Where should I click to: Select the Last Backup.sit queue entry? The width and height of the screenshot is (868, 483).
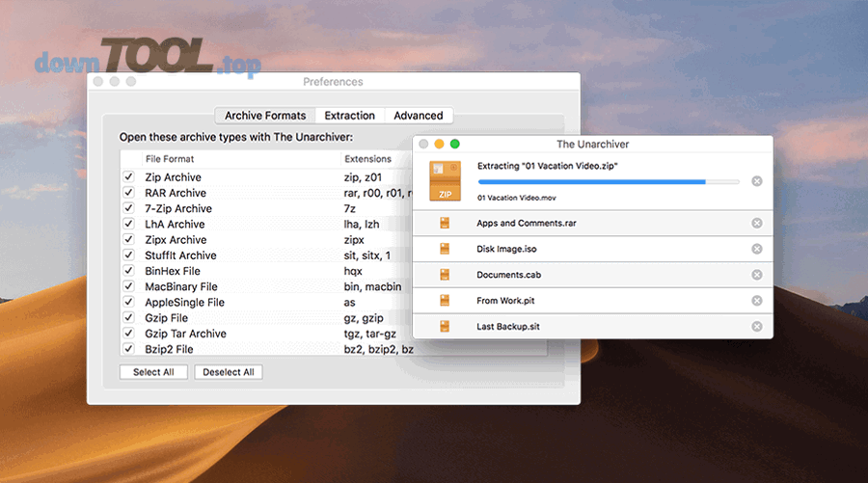[592, 327]
